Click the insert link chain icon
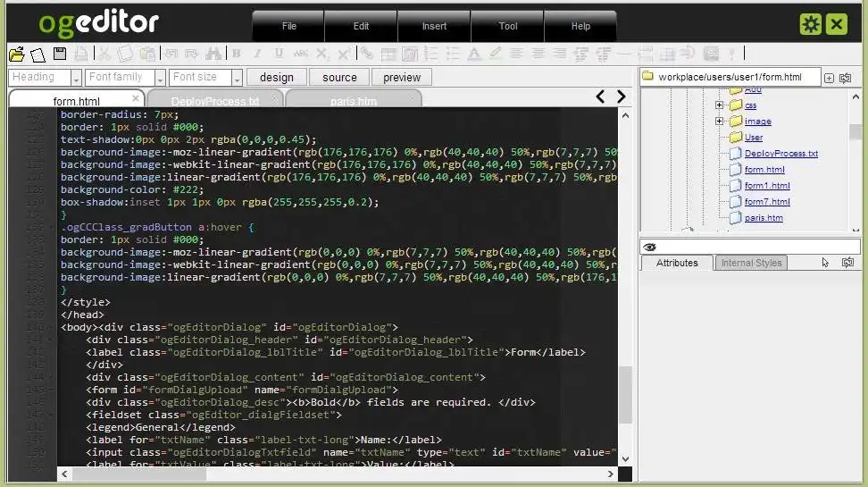 tap(366, 54)
